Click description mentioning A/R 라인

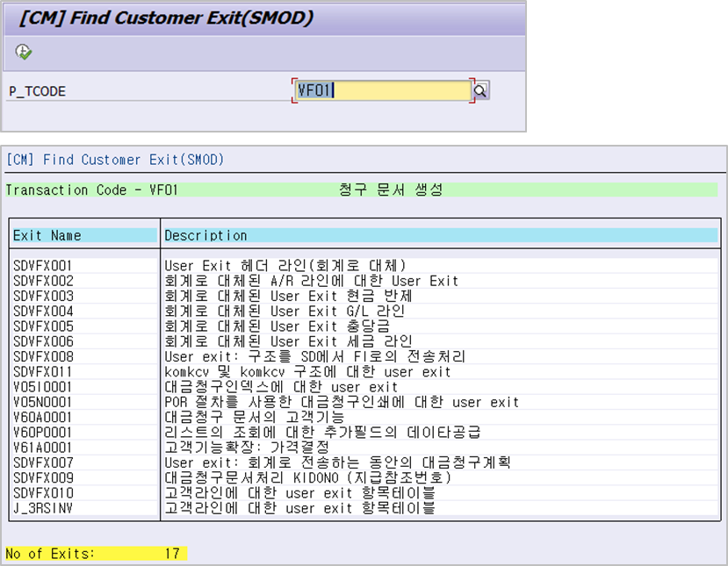[x=312, y=281]
